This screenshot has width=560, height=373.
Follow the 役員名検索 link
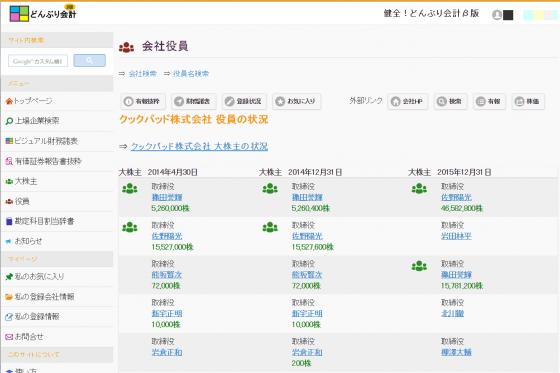click(x=191, y=74)
